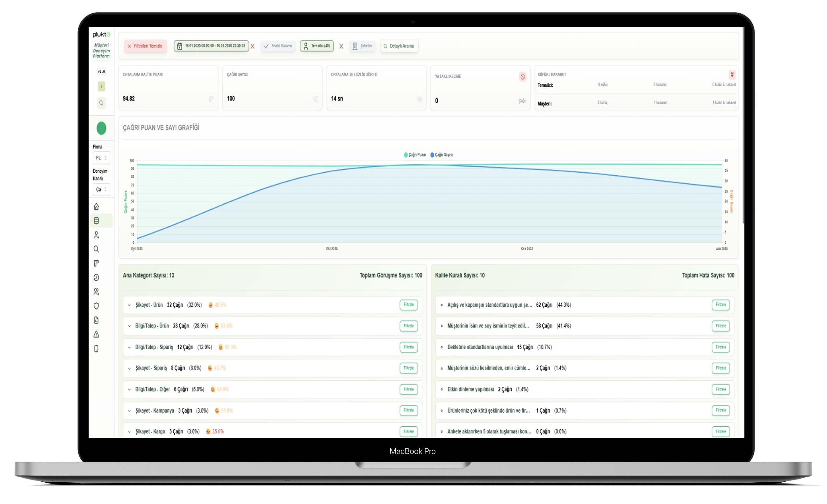Open the warning triangle icon in sidebar
Viewport: 827px width, 504px height.
tap(96, 334)
